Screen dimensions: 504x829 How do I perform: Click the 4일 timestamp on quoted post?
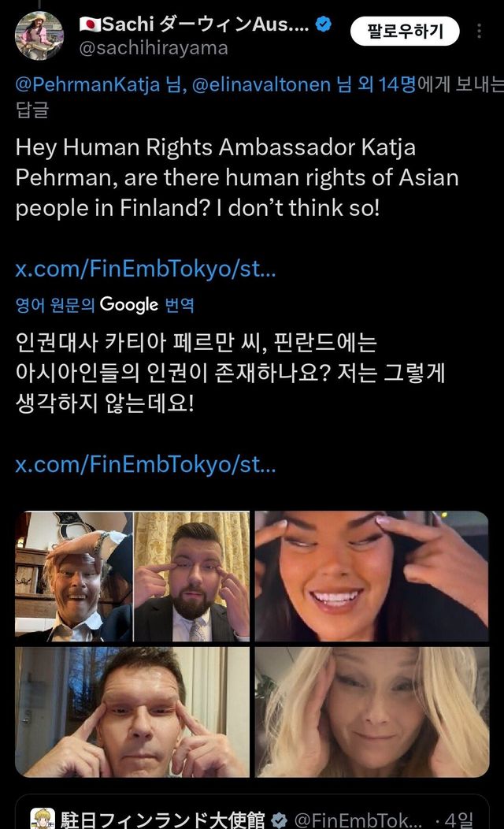pos(459,820)
